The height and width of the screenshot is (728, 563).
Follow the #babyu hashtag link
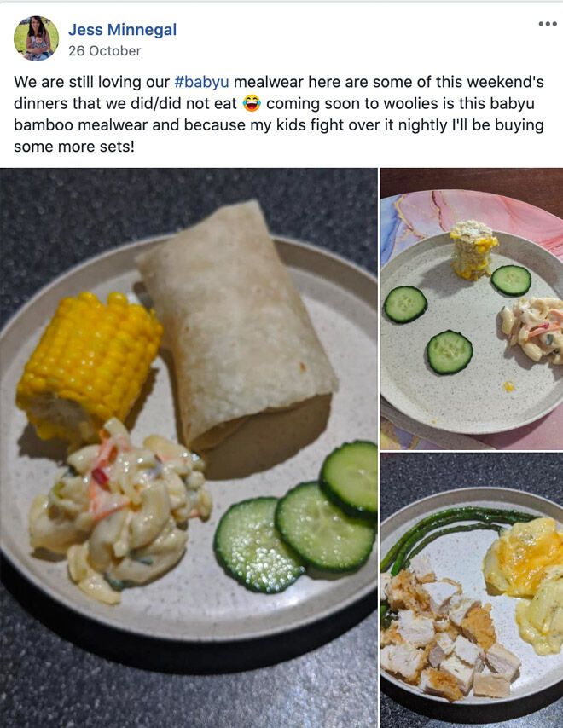[x=201, y=82]
